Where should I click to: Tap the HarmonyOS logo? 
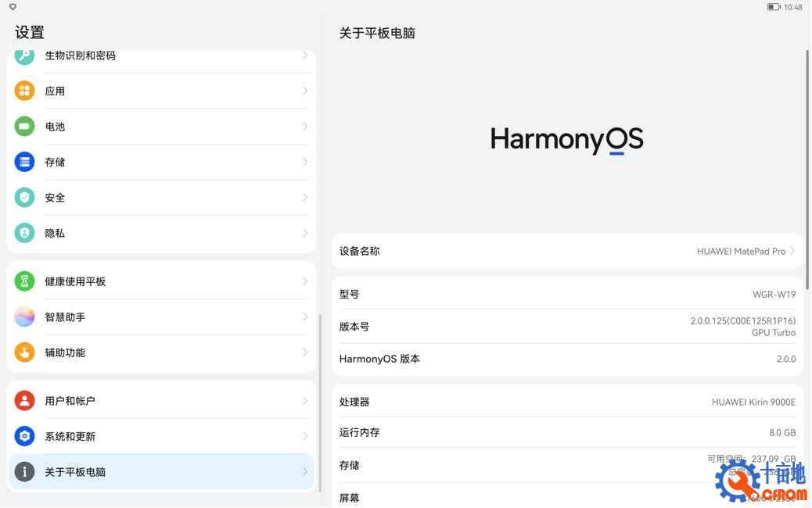click(567, 140)
